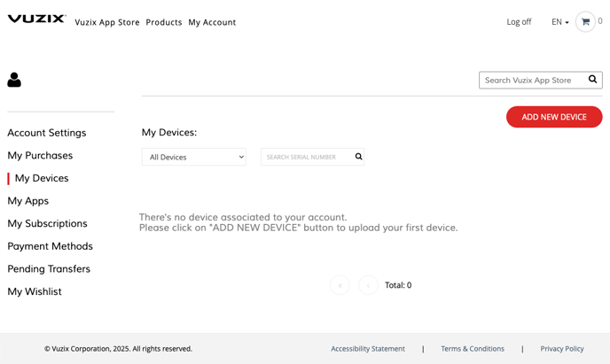This screenshot has width=610, height=364.
Task: Click the Vuzix logo
Action: point(37,19)
